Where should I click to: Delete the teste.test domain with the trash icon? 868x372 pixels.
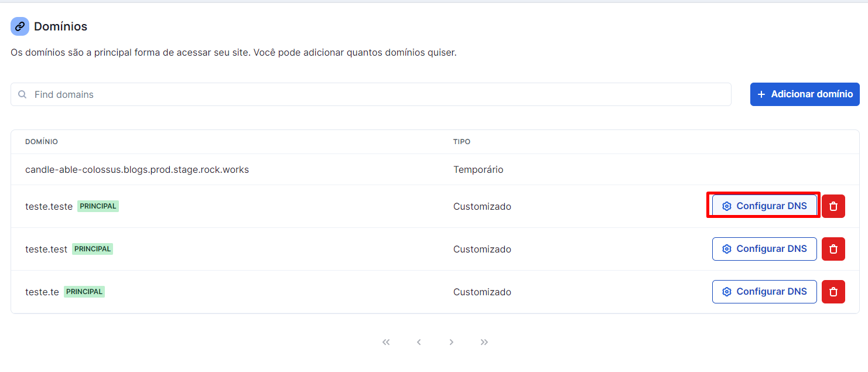point(833,249)
